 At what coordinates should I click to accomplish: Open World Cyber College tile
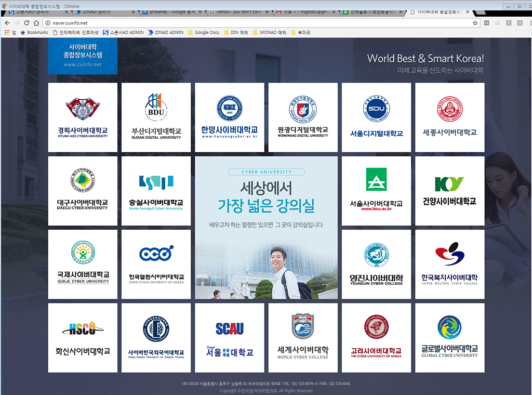(303, 338)
